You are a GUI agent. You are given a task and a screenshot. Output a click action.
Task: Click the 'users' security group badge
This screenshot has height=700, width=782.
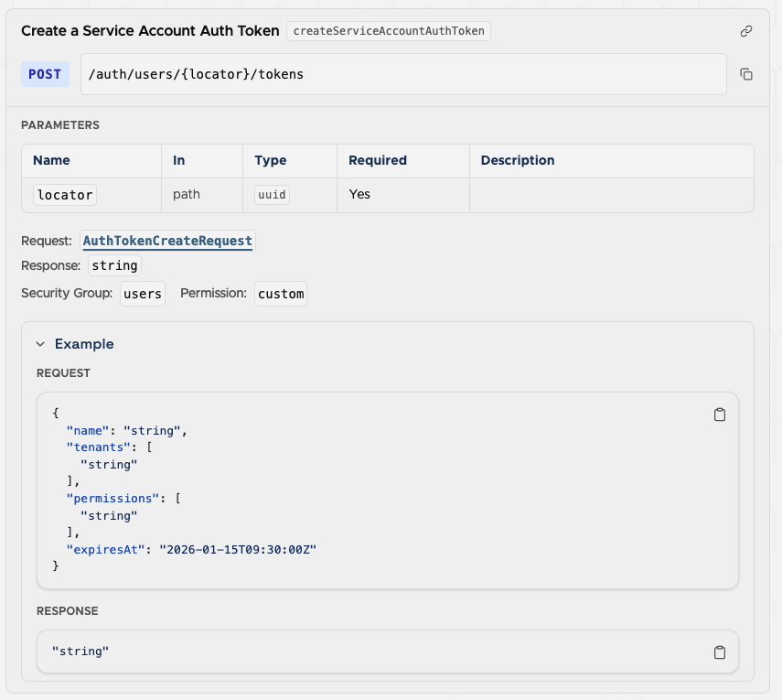pos(143,294)
